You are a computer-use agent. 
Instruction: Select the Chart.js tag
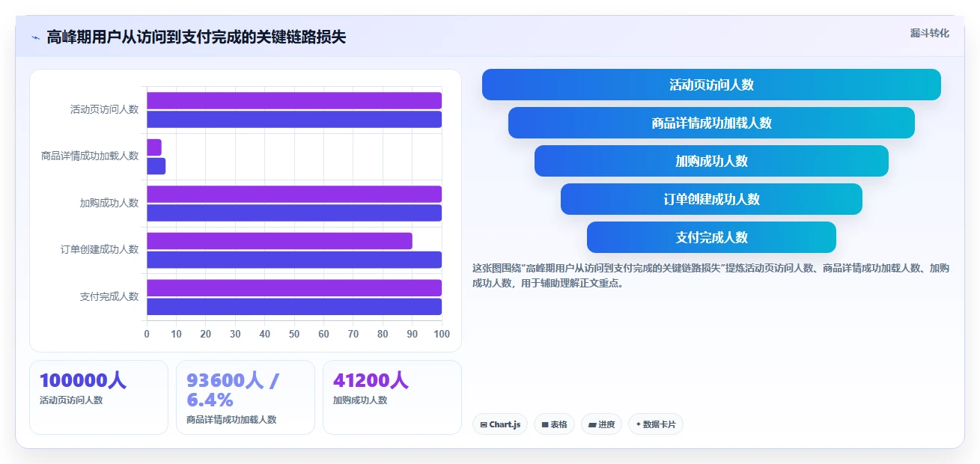(x=500, y=424)
